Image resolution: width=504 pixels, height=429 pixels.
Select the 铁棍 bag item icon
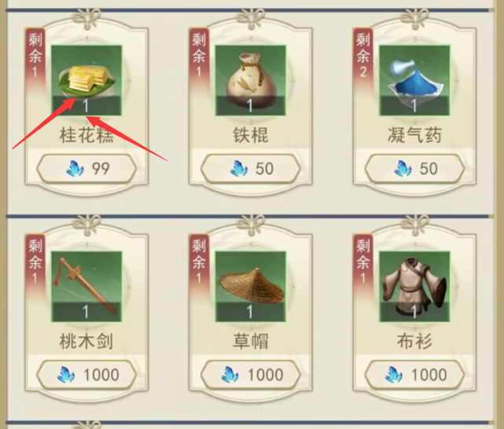pos(250,80)
